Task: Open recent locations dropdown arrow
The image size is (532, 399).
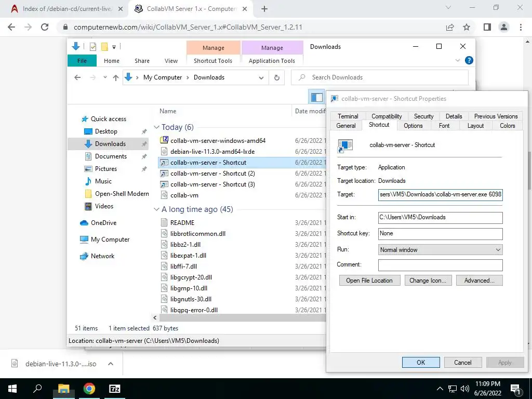Action: [x=105, y=77]
